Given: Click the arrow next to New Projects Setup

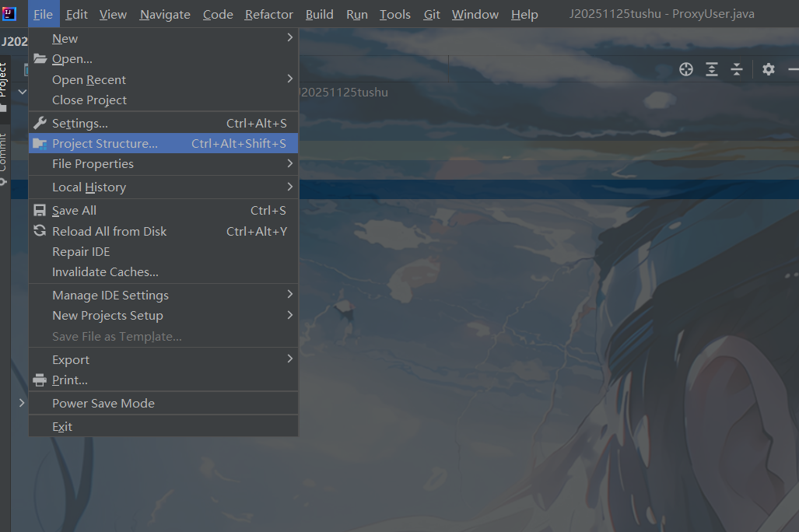Looking at the screenshot, I should pyautogui.click(x=290, y=315).
